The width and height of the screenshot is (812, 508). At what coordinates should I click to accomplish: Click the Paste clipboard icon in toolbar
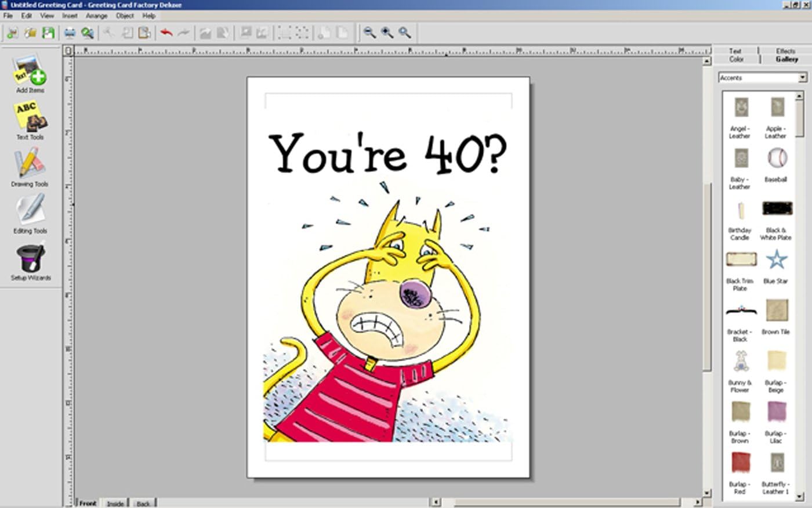click(144, 33)
